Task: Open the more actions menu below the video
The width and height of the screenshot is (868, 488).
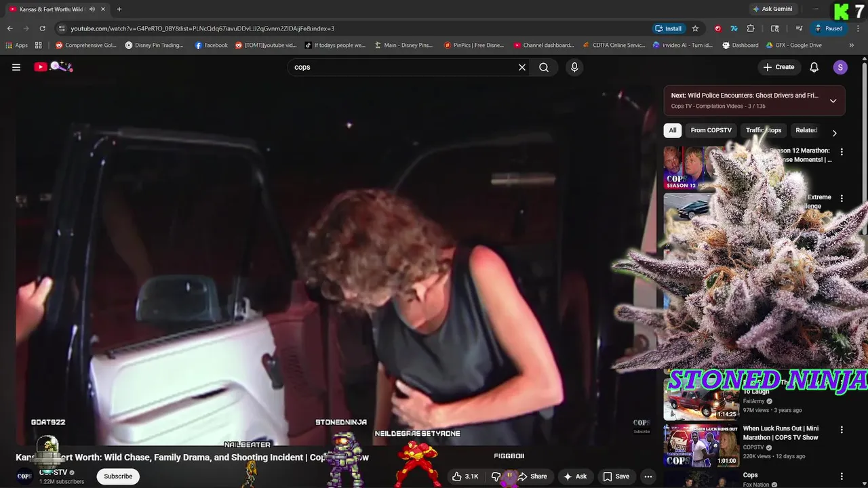Action: 648,476
